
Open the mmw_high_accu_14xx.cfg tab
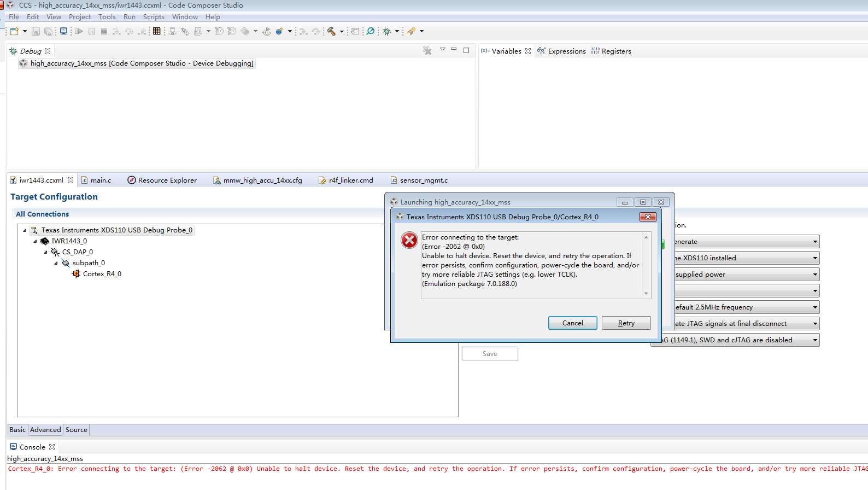257,180
